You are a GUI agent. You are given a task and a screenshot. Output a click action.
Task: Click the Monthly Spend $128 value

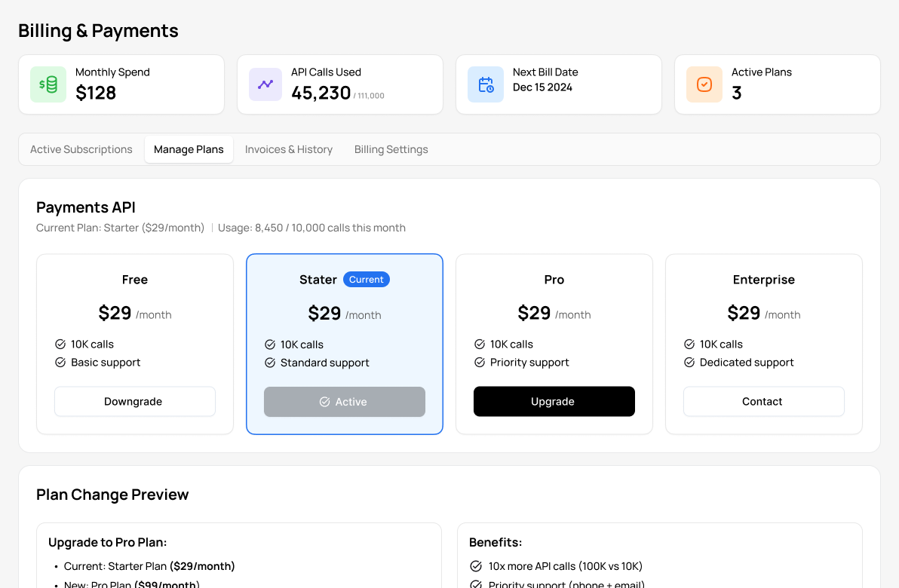pos(96,93)
